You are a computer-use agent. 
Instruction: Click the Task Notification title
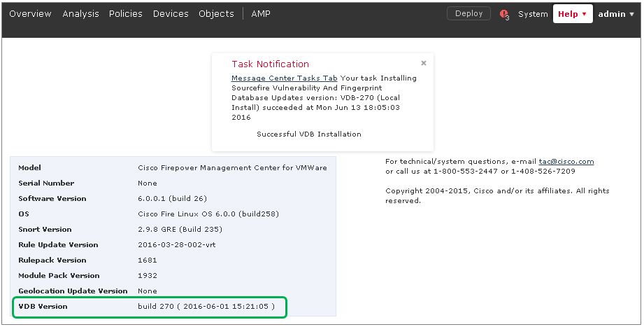[x=270, y=64]
